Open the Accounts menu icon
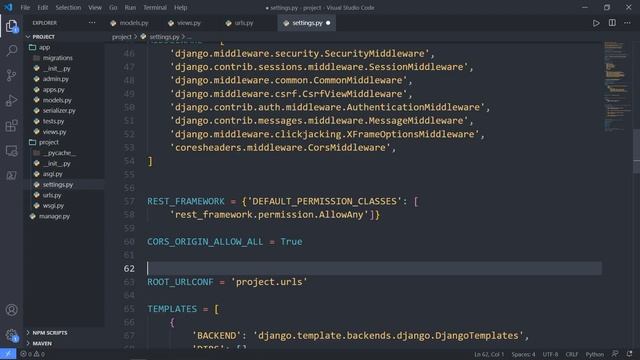The image size is (640, 360). 11,310
